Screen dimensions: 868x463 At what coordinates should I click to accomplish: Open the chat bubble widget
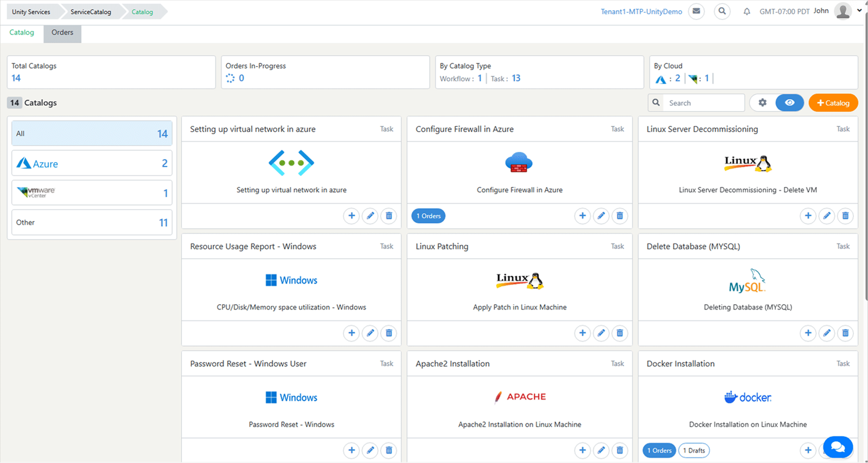pos(838,447)
